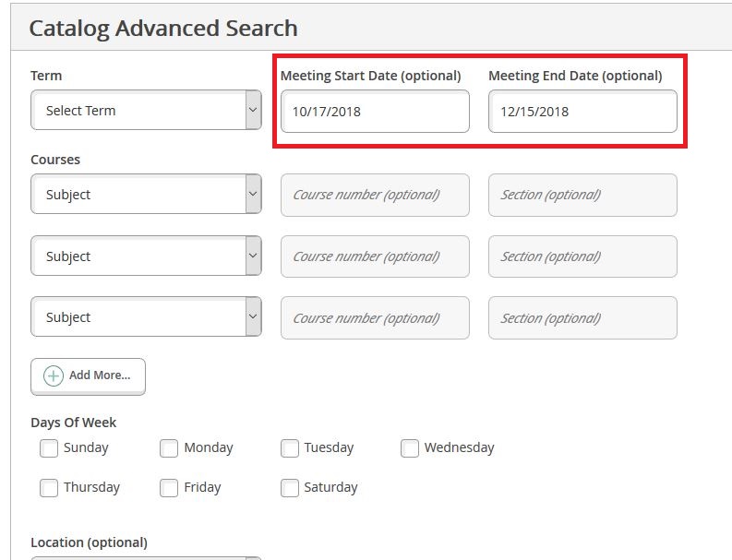Tick the Tuesday checkbox

pyautogui.click(x=290, y=448)
